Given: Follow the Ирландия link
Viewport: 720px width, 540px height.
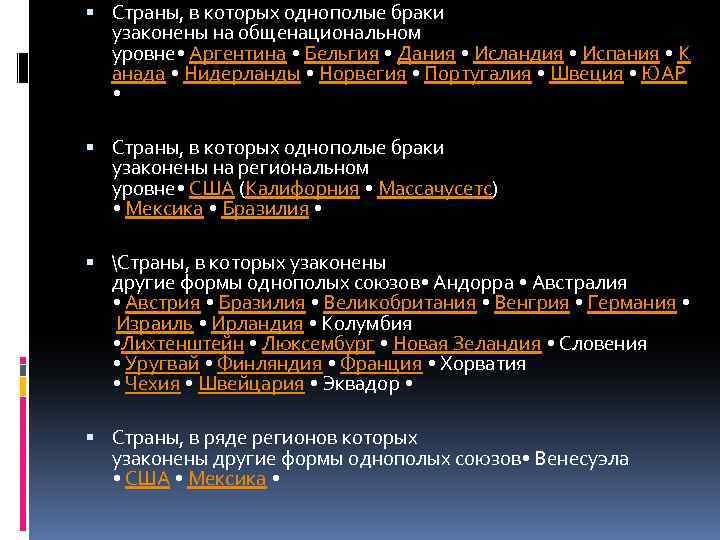Looking at the screenshot, I should (257, 323).
